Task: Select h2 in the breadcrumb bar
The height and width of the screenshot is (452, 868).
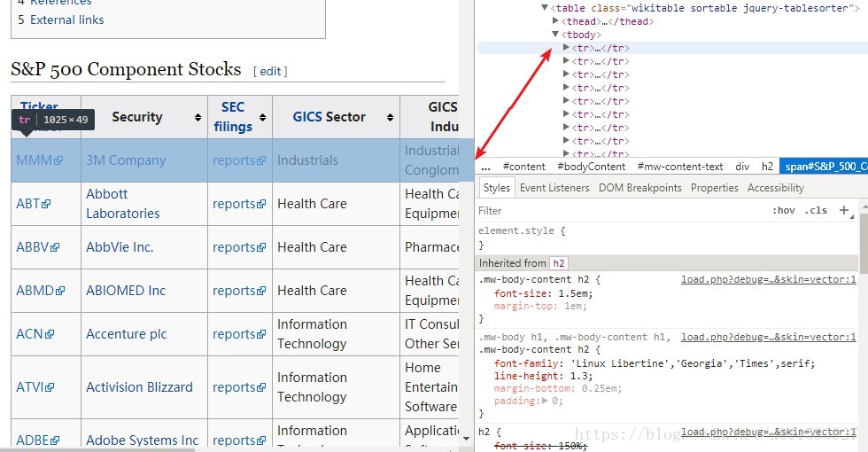Action: [x=767, y=167]
